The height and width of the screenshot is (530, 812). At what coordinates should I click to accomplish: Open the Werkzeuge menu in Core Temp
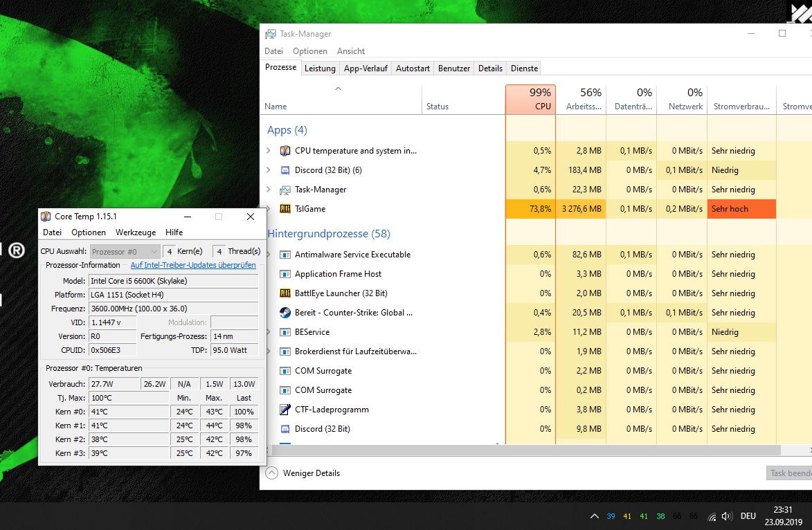coord(136,232)
